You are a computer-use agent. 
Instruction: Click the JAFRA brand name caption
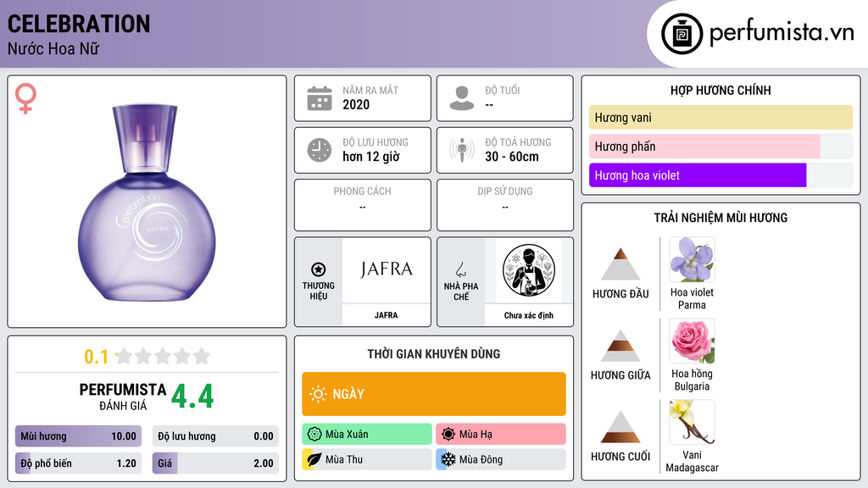click(386, 315)
